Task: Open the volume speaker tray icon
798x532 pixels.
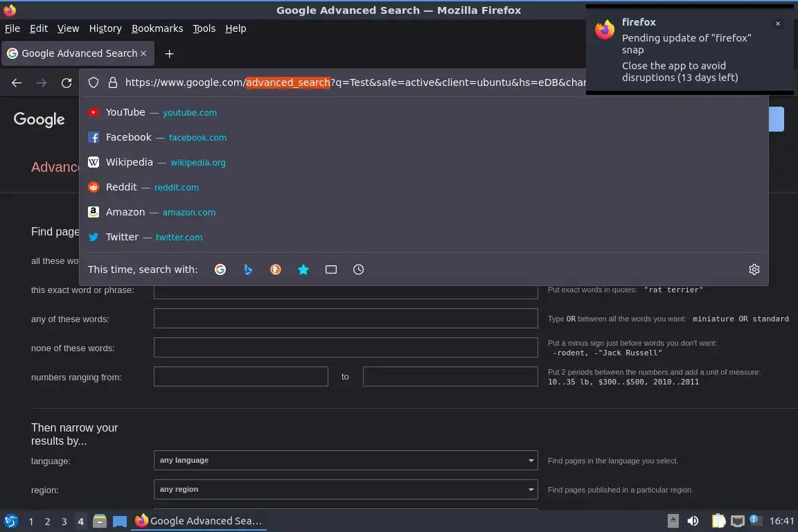Action: coord(693,521)
